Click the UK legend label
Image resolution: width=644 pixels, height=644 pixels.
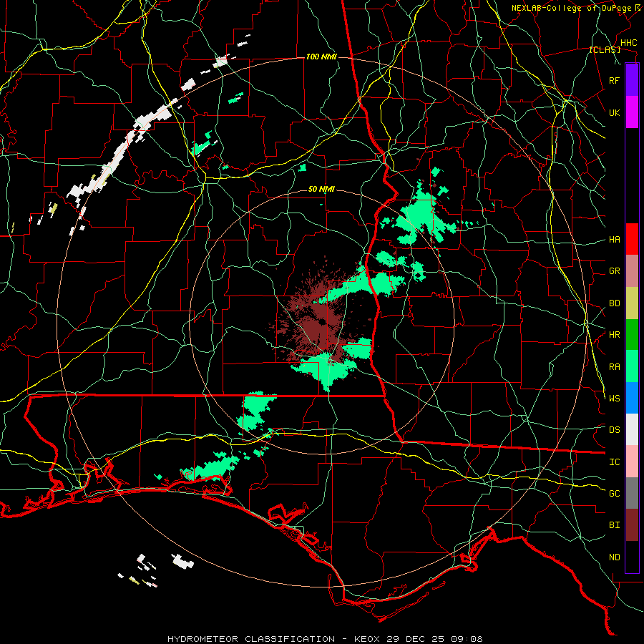[614, 112]
